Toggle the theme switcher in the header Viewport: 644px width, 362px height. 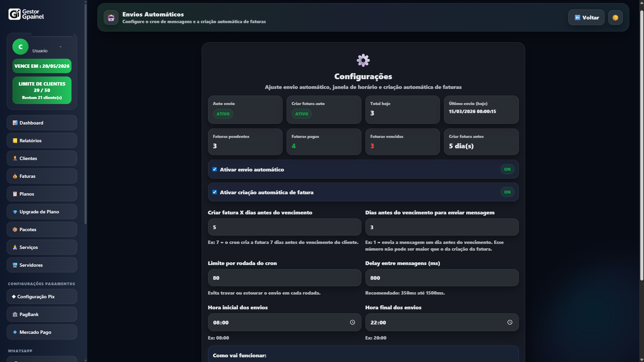pos(615,17)
